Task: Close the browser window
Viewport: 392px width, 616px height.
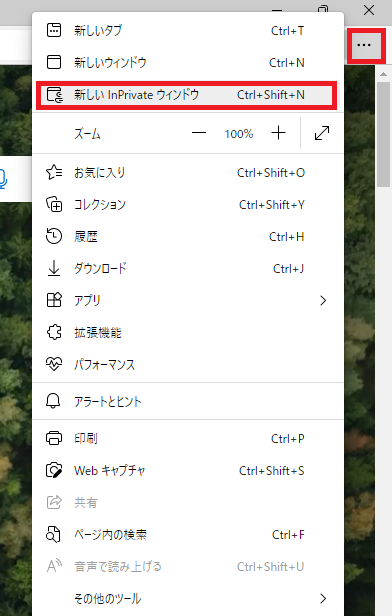Action: tap(369, 9)
